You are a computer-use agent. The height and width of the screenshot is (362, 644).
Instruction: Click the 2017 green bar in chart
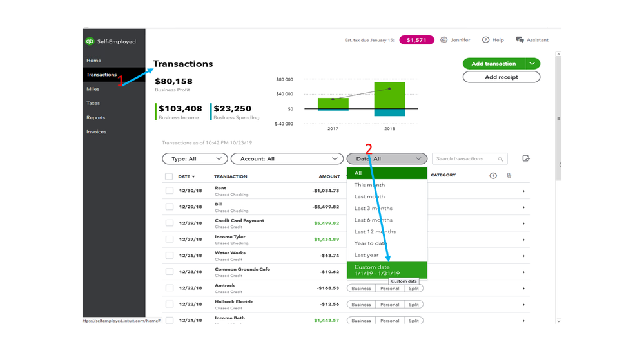(x=333, y=104)
